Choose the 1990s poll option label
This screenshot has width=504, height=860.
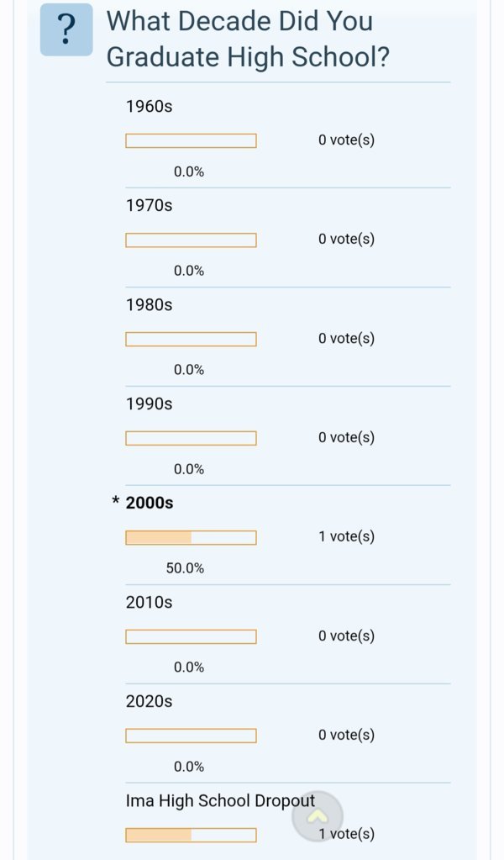pos(149,404)
